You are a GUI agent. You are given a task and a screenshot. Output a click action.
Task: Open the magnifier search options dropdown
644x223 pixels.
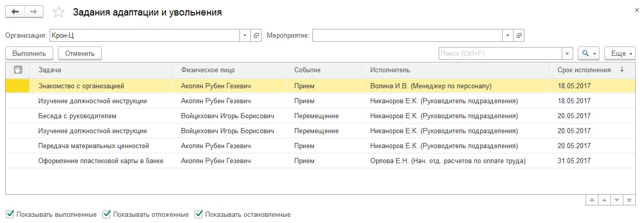coord(589,53)
